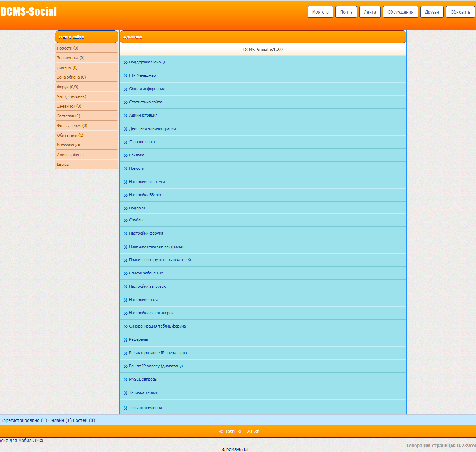Click the arrow icon beside Темы оформления
Viewport: 476px width, 452px height.
pos(126,408)
